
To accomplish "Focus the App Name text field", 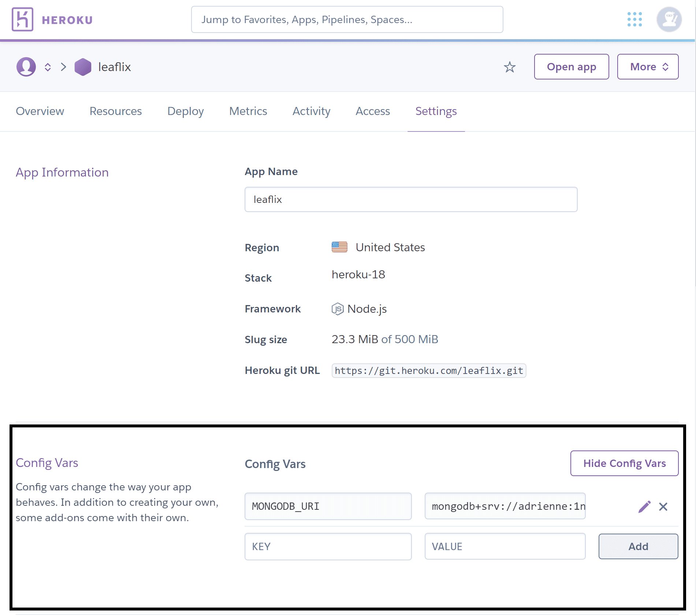I will 411,200.
